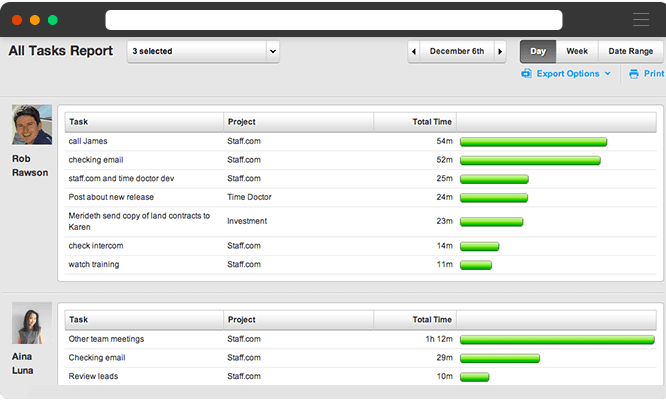Viewport: 666px width, 400px height.
Task: Click Rob Rawson's Project column header
Action: 298,122
